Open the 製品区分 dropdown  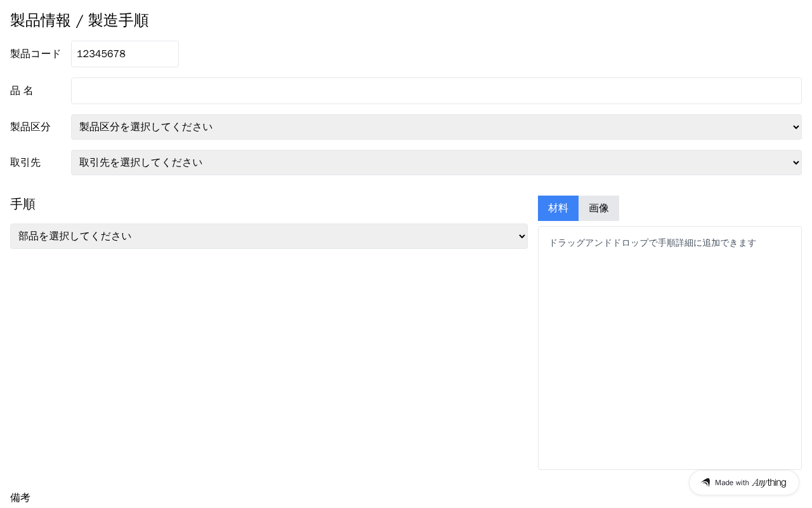pyautogui.click(x=436, y=127)
